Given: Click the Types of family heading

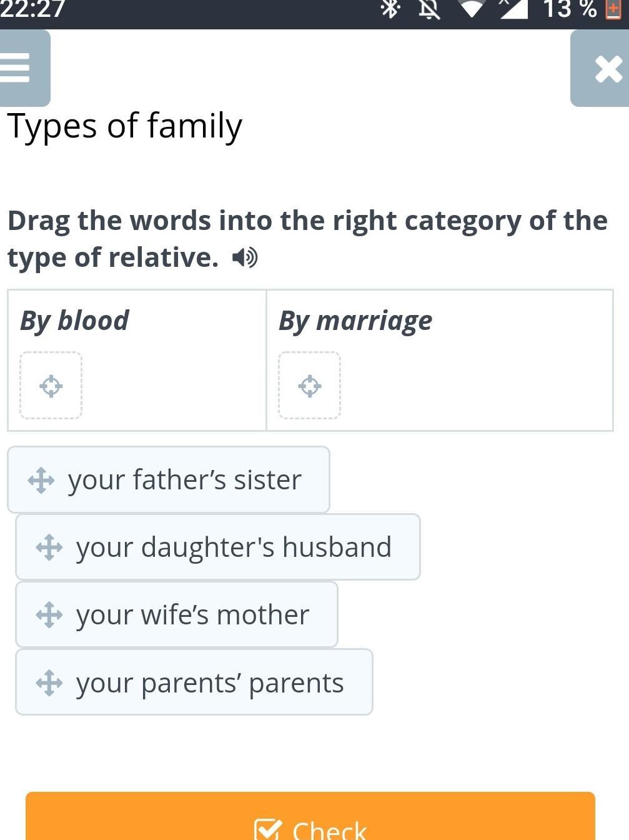Looking at the screenshot, I should tap(124, 126).
